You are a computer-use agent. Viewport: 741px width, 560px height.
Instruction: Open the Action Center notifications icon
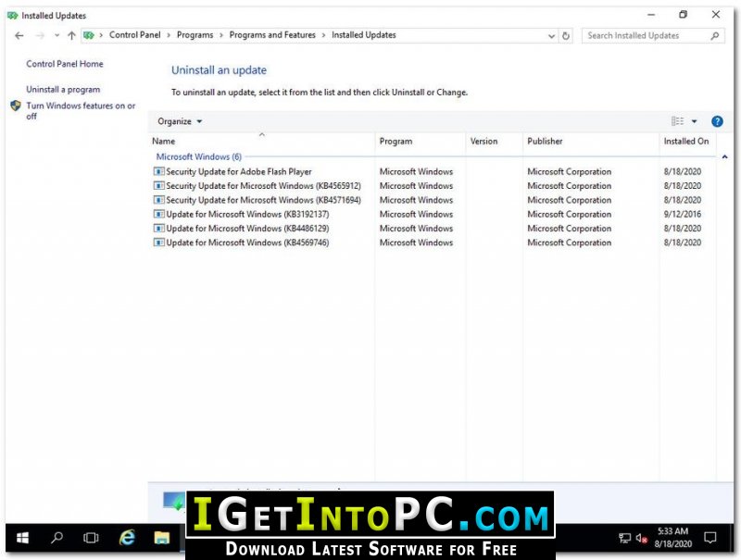pos(710,538)
